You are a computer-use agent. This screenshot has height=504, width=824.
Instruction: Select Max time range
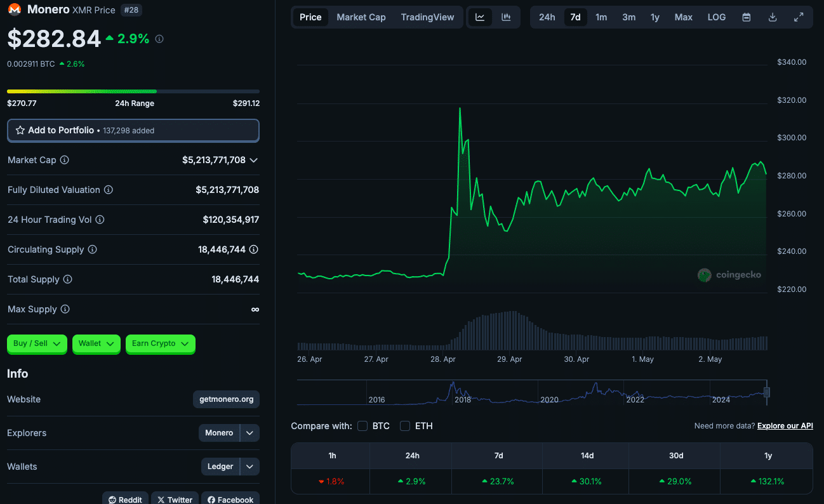pyautogui.click(x=684, y=17)
